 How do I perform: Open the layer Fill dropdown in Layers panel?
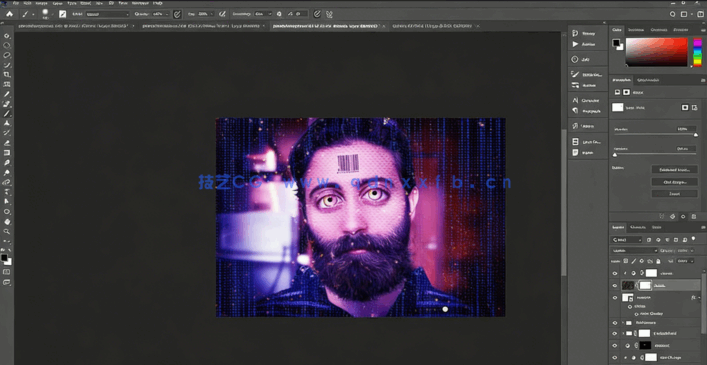[x=691, y=261]
